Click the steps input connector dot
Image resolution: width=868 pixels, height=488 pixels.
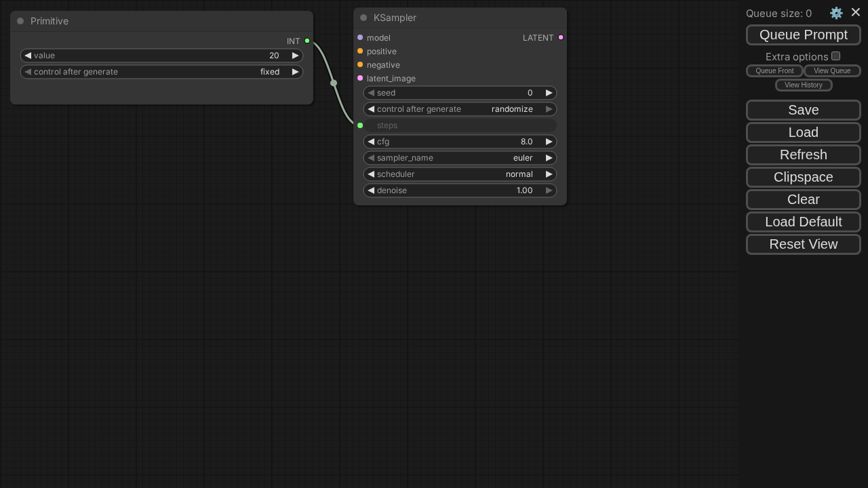(360, 125)
